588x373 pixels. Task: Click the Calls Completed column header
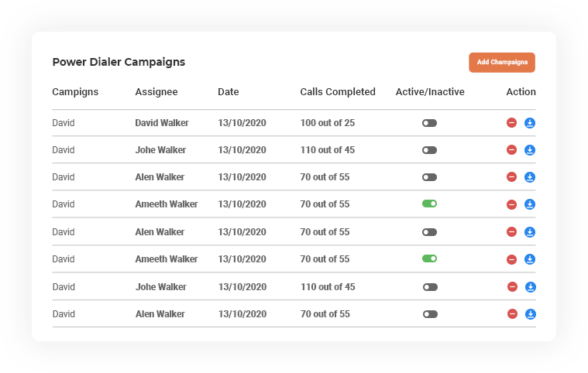(x=338, y=92)
